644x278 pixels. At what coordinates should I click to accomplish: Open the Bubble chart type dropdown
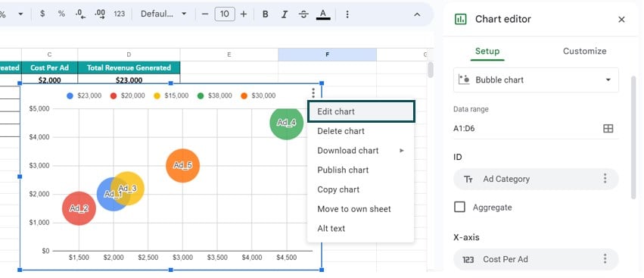(536, 80)
